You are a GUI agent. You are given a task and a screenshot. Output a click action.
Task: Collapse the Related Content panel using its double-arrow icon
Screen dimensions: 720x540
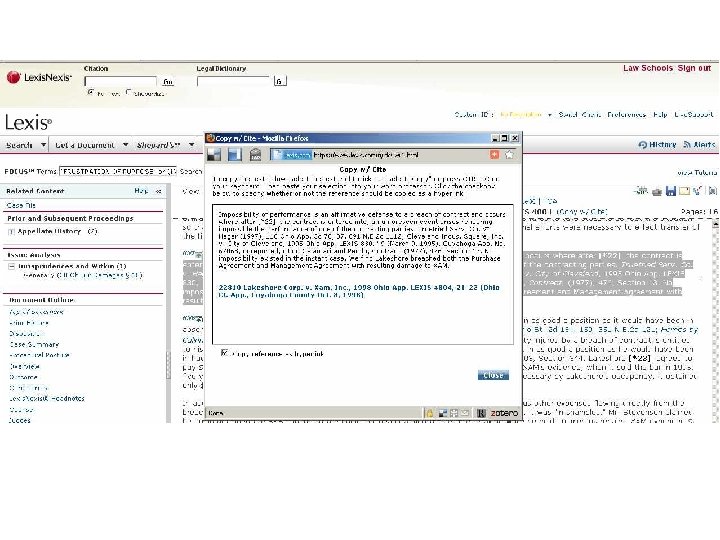tap(158, 191)
